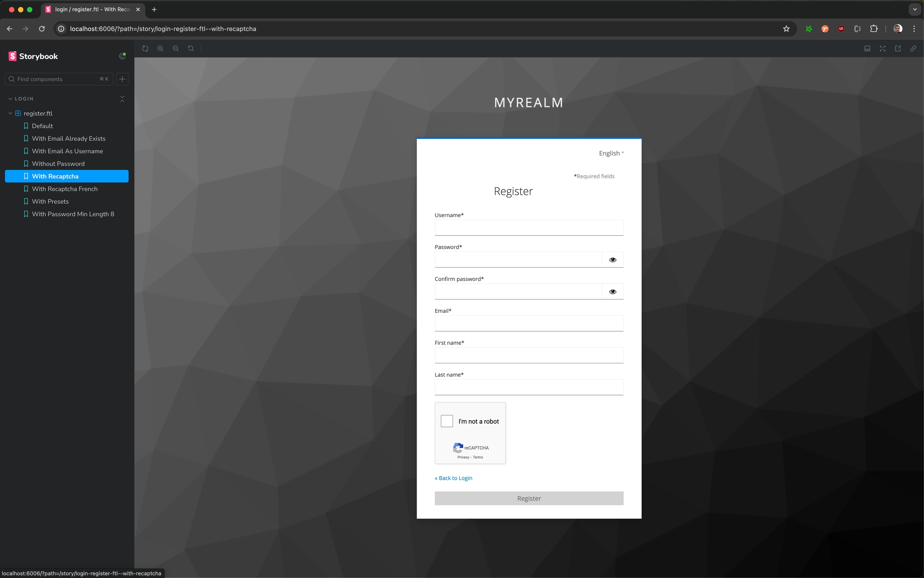Screen dimensions: 924x578
Task: Reveal Confirm password with eye icon
Action: click(x=612, y=292)
